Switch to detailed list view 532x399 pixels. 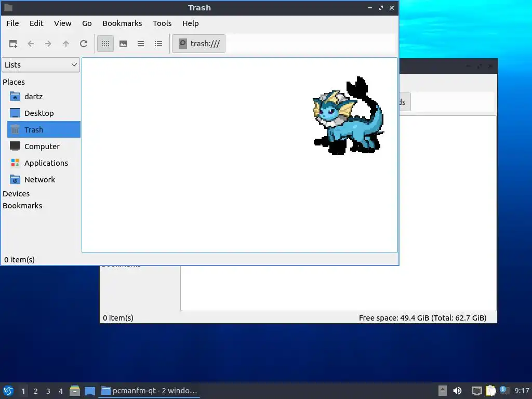tap(158, 44)
